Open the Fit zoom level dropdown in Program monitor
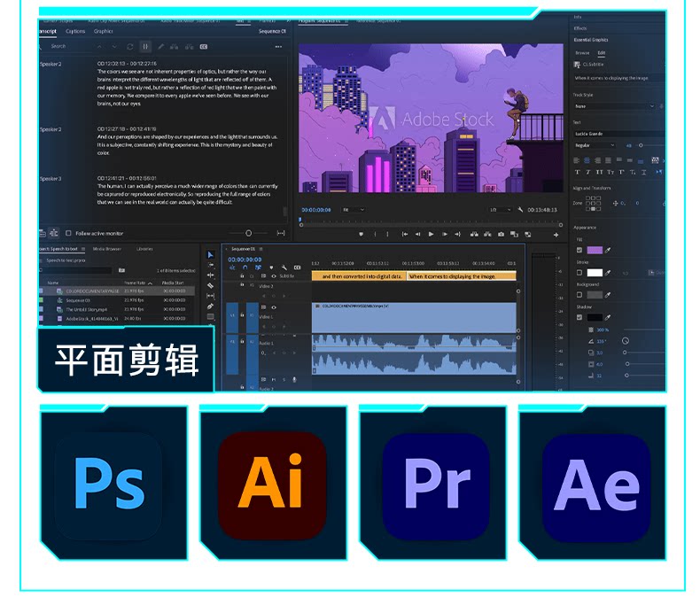This screenshot has height=605, width=700. [x=354, y=209]
